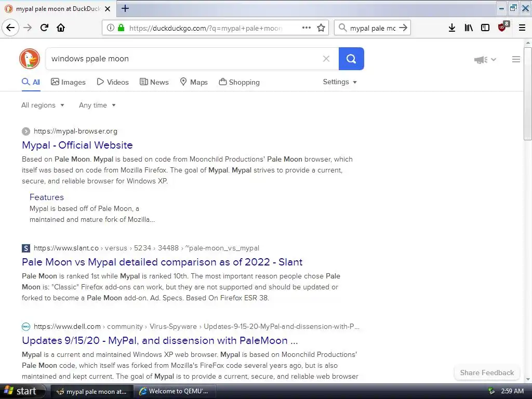Toggle the sidebar view icon
This screenshot has height=399, width=532.
click(x=485, y=28)
